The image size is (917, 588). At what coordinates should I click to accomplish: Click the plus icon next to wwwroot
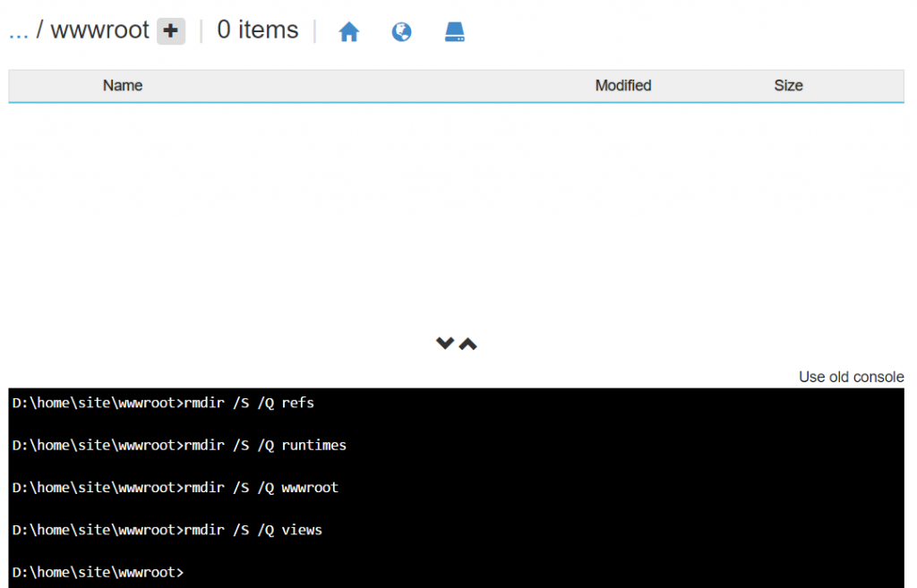pyautogui.click(x=171, y=31)
